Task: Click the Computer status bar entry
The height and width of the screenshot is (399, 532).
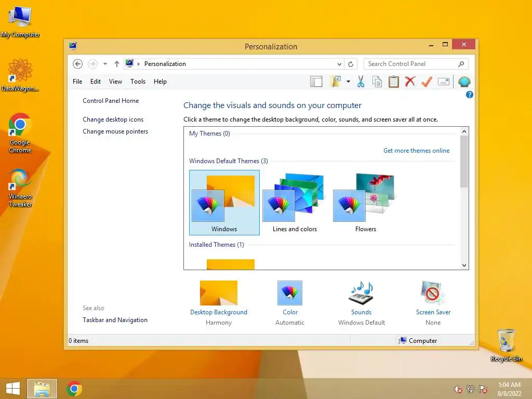Action: 418,341
